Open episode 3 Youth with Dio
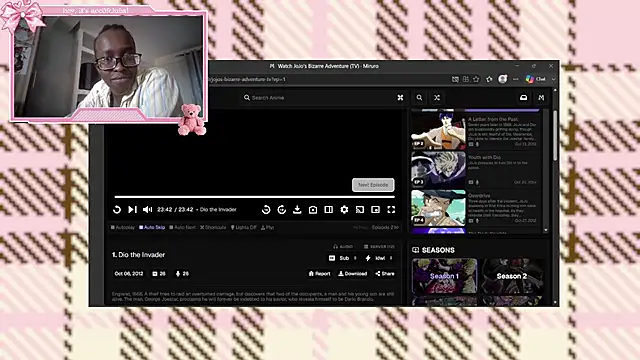Viewport: 640px width, 360px height. coord(476,170)
